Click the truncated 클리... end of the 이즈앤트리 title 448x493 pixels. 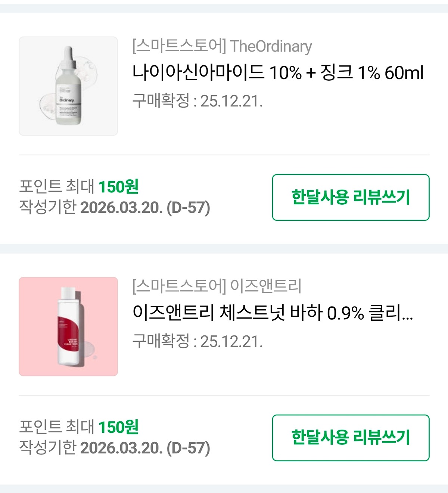point(391,313)
